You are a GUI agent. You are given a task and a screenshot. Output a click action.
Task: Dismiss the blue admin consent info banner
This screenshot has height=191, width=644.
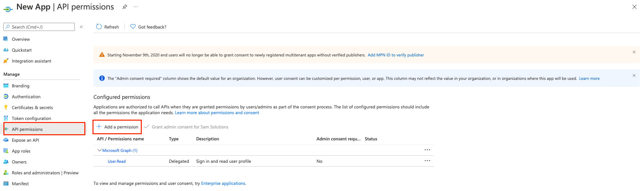(634, 75)
